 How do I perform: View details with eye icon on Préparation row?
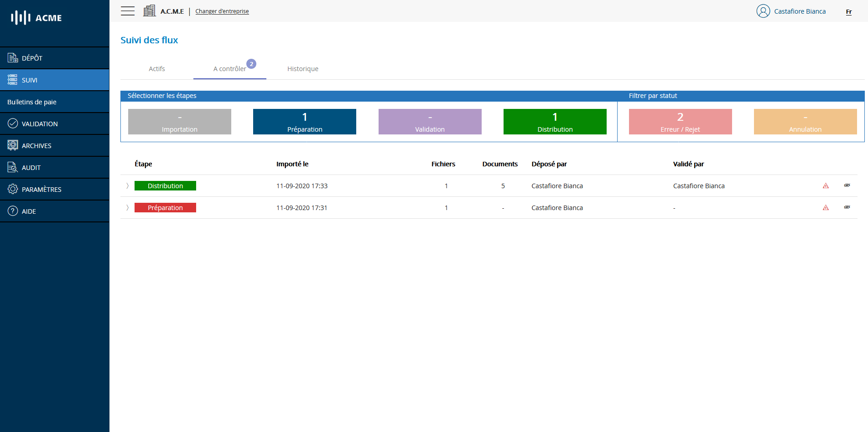click(x=847, y=207)
